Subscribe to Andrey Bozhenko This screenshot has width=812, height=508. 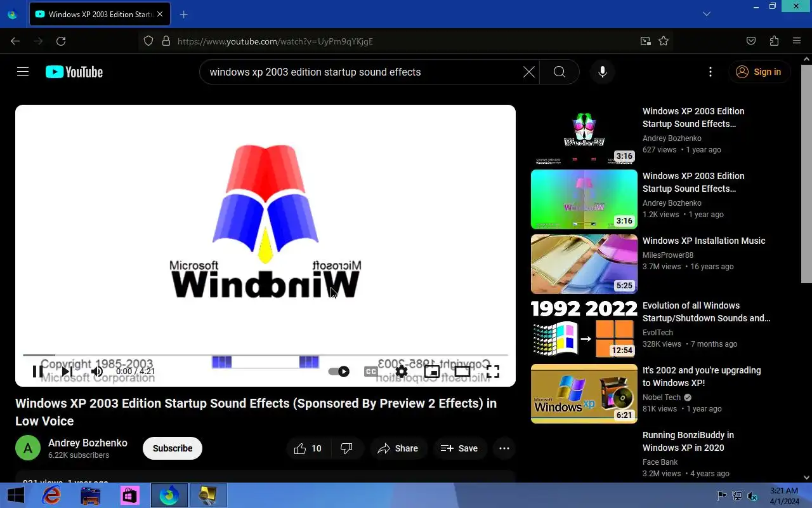173,448
